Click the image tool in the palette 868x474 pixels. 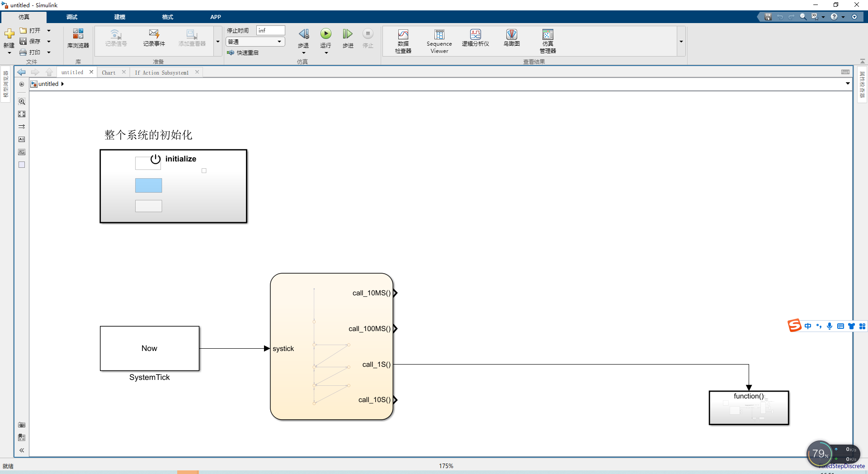tap(22, 152)
